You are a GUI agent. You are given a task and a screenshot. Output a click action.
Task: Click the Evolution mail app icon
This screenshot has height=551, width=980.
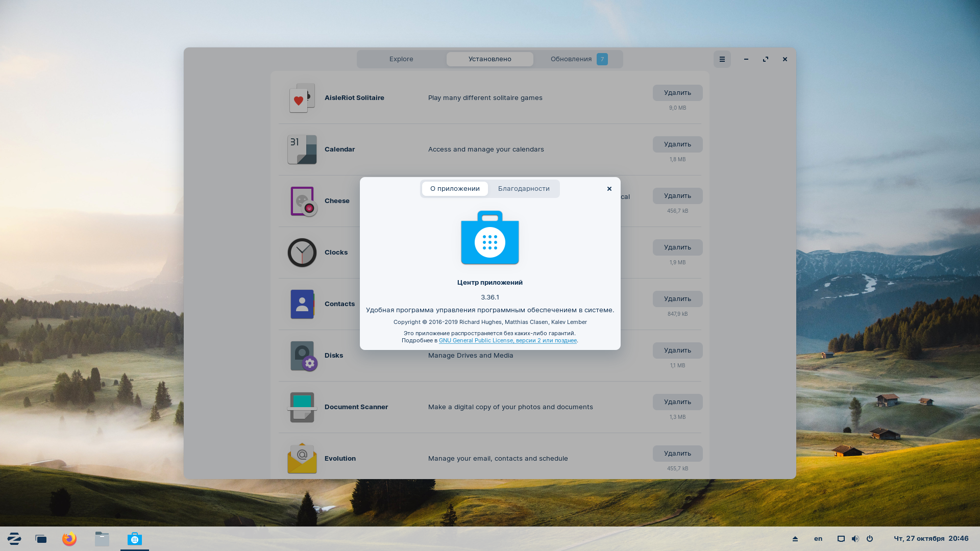[x=302, y=458]
